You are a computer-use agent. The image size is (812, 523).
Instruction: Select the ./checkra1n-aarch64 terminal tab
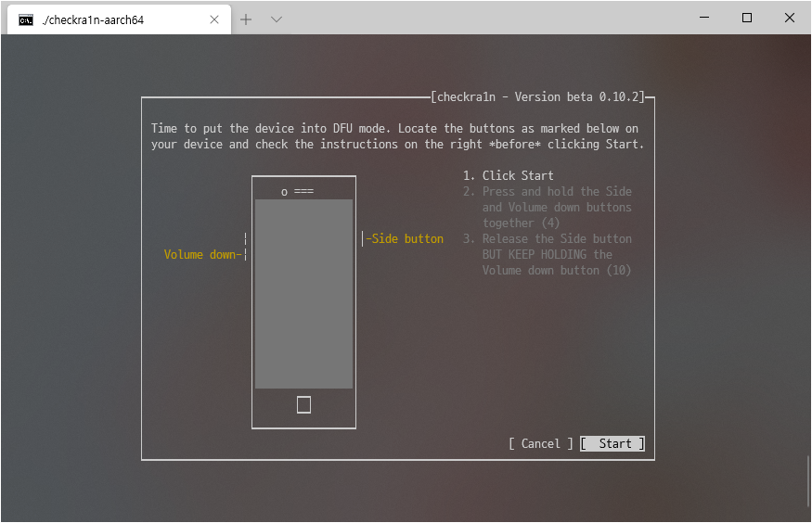pyautogui.click(x=119, y=19)
